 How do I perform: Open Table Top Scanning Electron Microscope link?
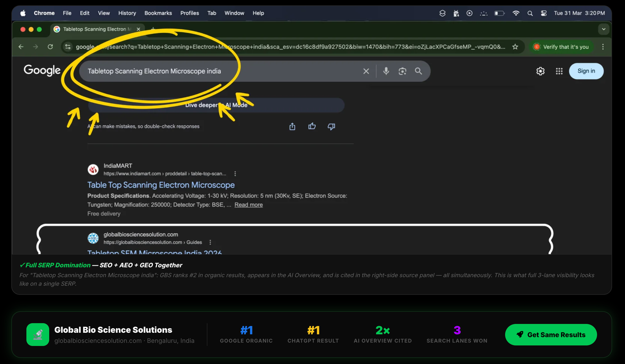[161, 185]
